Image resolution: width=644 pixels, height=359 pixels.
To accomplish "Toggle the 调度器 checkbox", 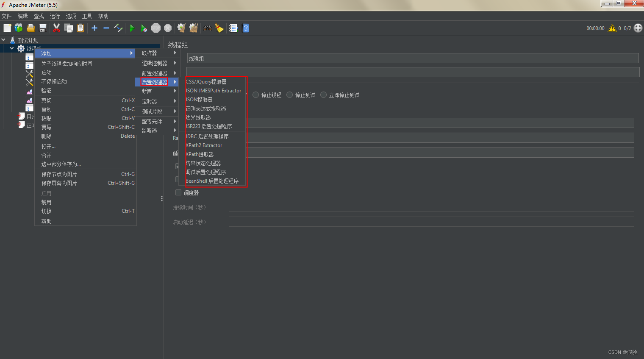I will [x=178, y=192].
